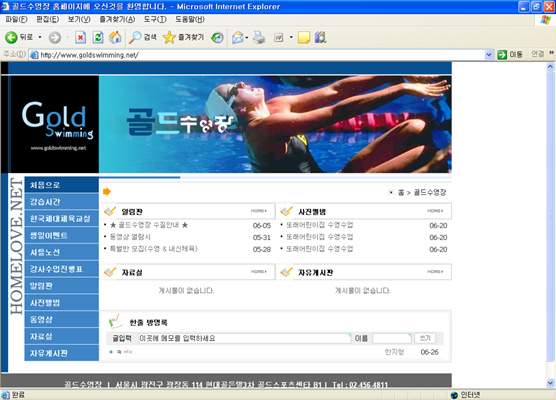
Task: Open the 즐겨찾기(A) menu
Action: click(117, 20)
